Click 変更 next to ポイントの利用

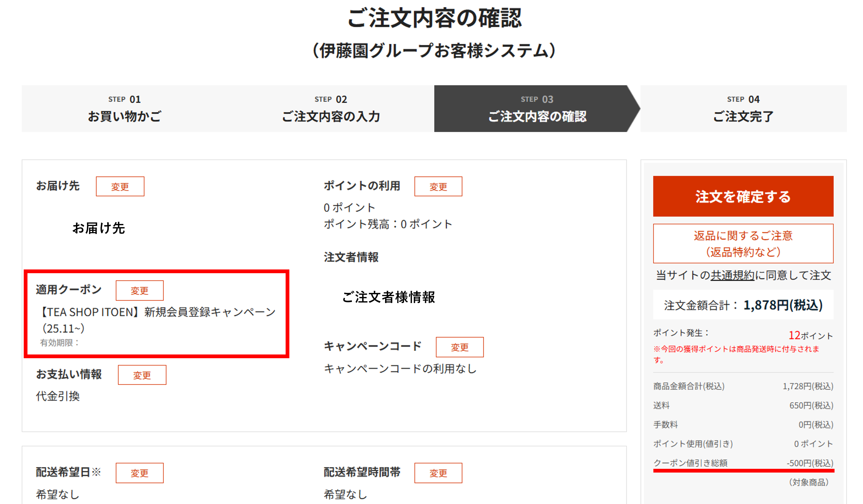point(438,187)
